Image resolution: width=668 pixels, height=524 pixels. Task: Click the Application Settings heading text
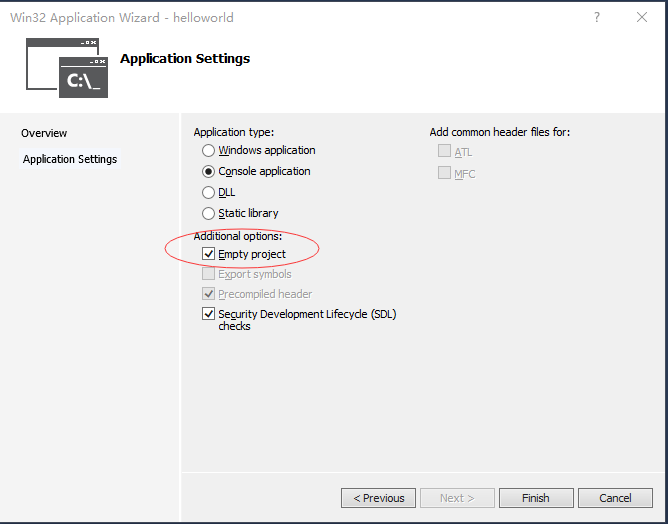pos(185,59)
